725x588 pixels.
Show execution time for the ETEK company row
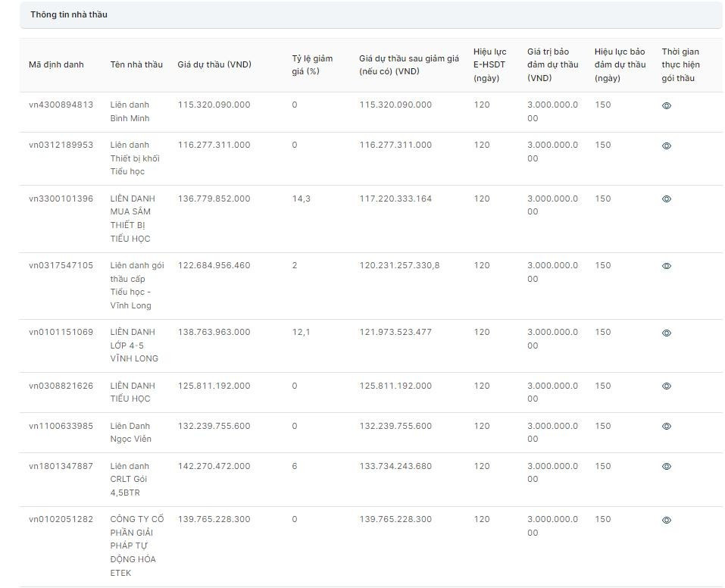click(667, 521)
